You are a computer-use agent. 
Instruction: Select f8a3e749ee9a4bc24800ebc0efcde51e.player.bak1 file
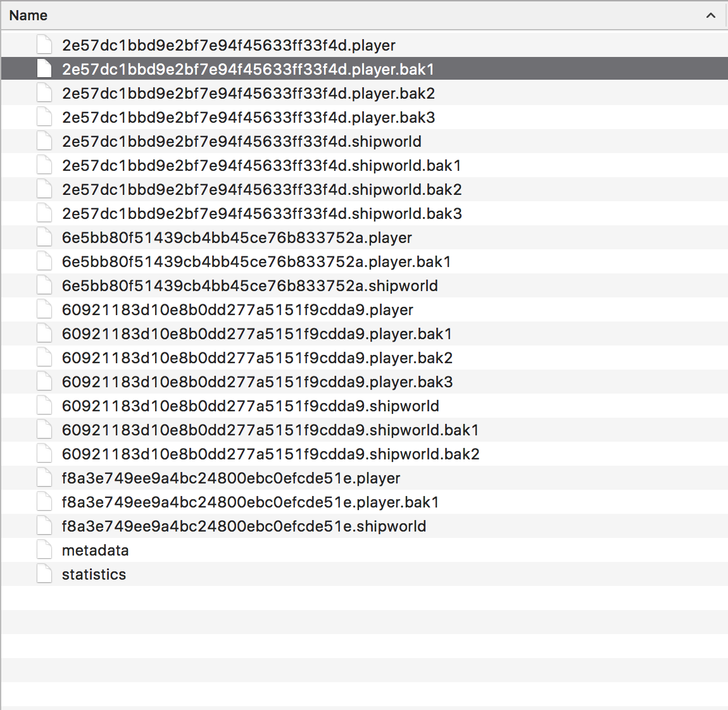pos(250,502)
